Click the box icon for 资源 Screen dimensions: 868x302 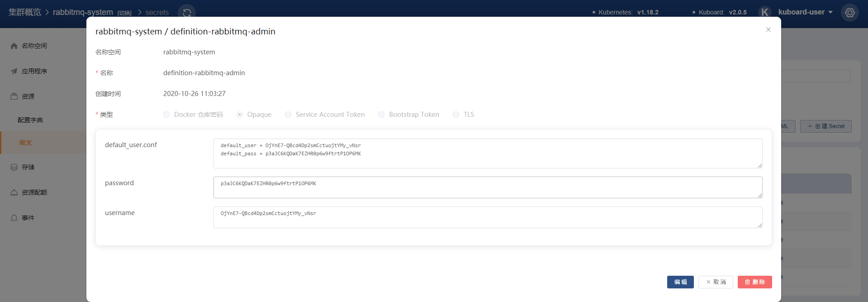[14, 96]
